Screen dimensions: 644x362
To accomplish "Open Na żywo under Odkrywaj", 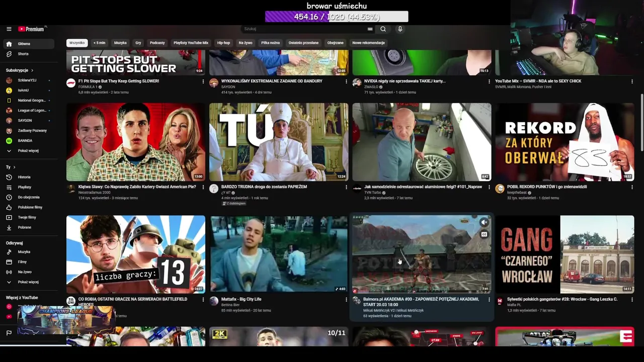I will coord(28,272).
